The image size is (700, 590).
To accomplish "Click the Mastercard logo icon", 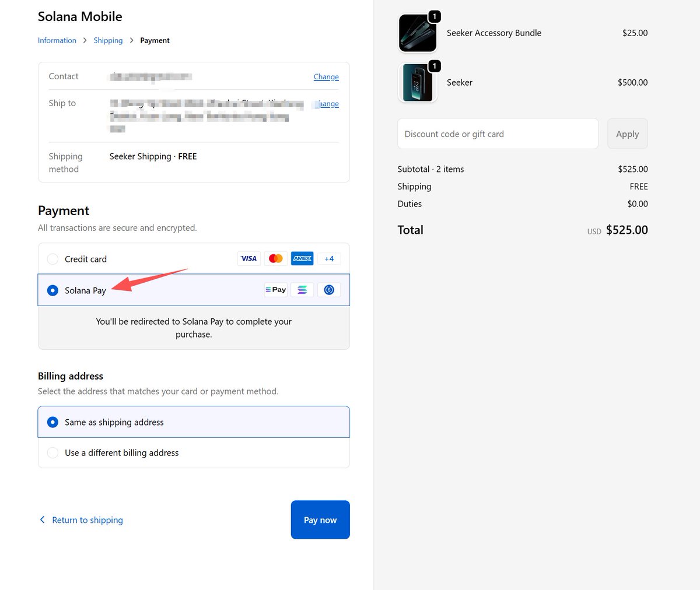I will coord(275,259).
